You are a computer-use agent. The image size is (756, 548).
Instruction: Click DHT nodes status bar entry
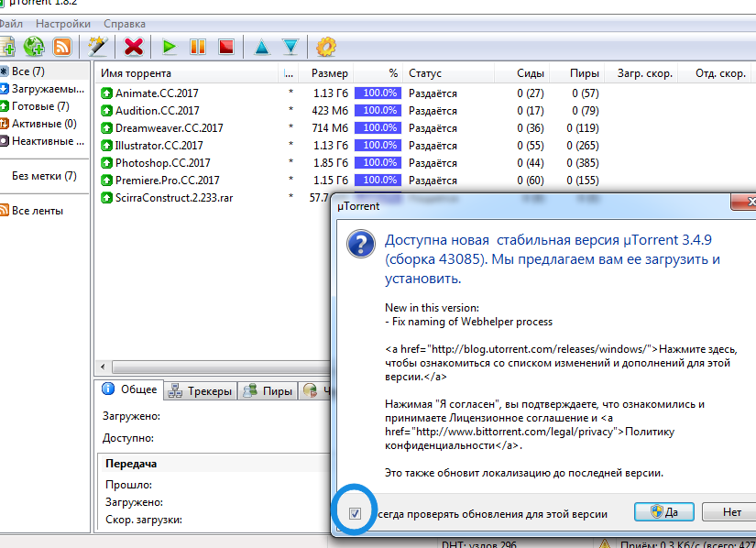pos(478,544)
